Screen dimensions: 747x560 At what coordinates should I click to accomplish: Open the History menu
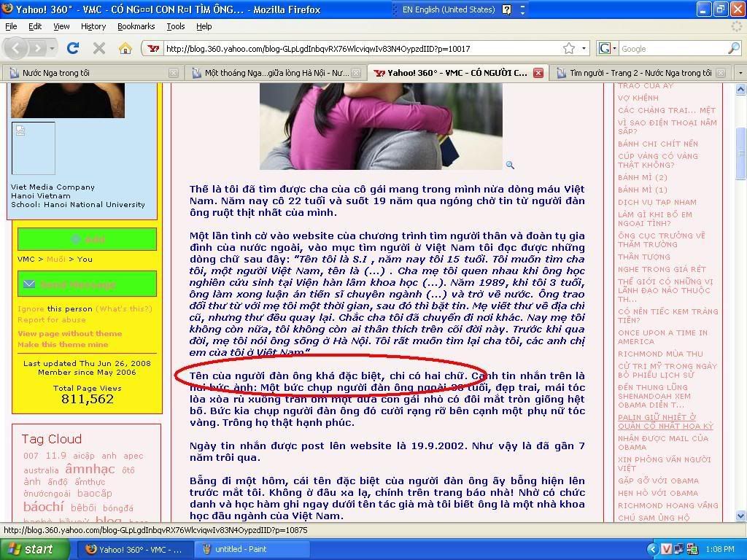point(93,26)
